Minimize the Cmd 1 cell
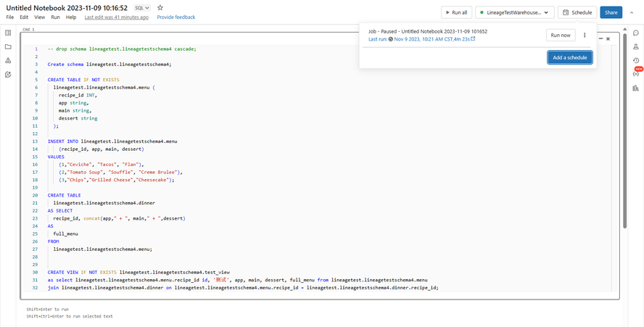644x327 pixels. pyautogui.click(x=600, y=38)
